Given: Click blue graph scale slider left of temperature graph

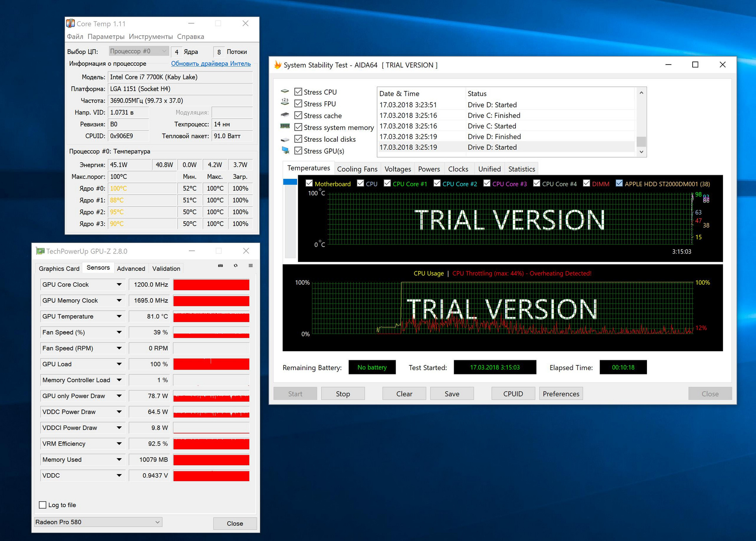Looking at the screenshot, I should 290,182.
